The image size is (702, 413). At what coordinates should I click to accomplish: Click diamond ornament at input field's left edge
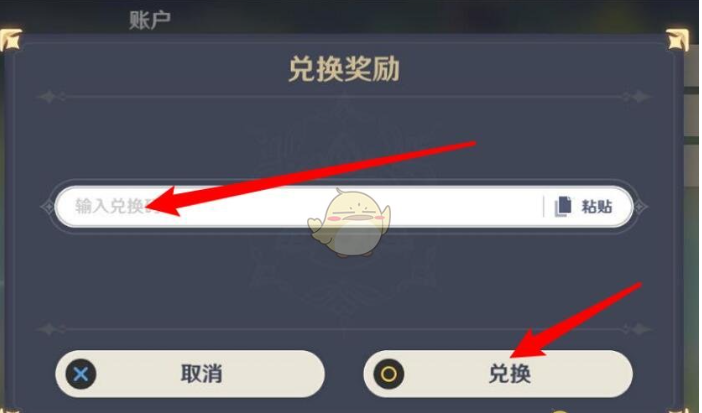pyautogui.click(x=48, y=207)
